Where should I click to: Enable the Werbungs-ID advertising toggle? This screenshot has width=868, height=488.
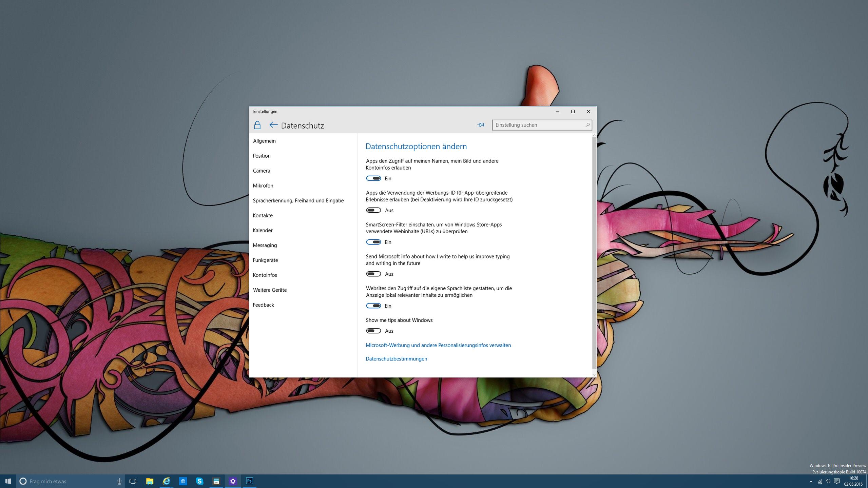click(x=373, y=210)
